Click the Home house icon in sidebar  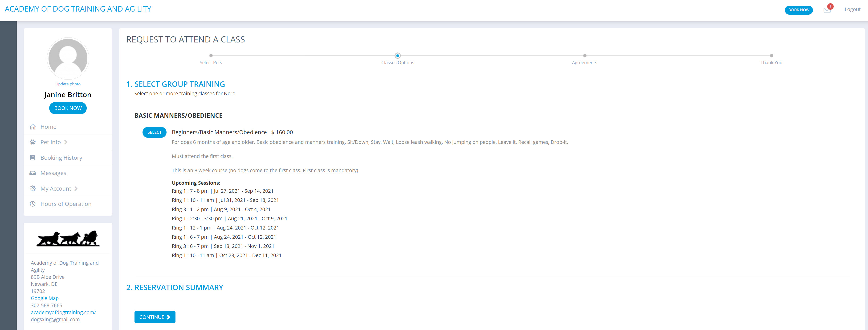33,126
